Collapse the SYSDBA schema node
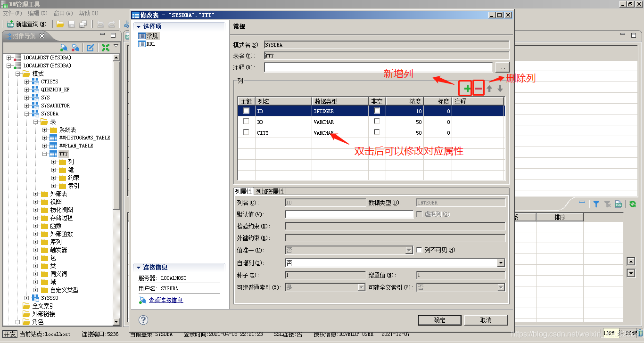This screenshot has width=644, height=343. pyautogui.click(x=26, y=114)
